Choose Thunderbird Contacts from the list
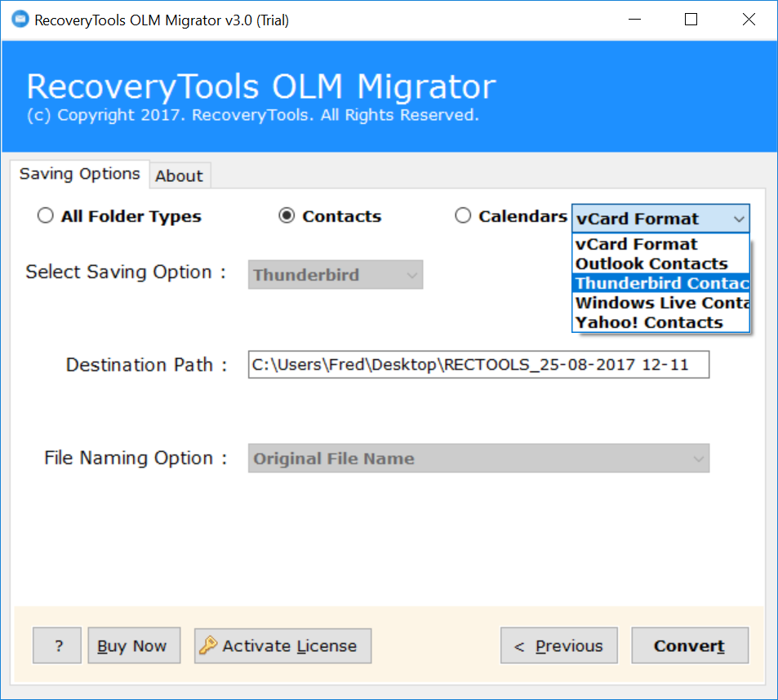778x700 pixels. [660, 283]
